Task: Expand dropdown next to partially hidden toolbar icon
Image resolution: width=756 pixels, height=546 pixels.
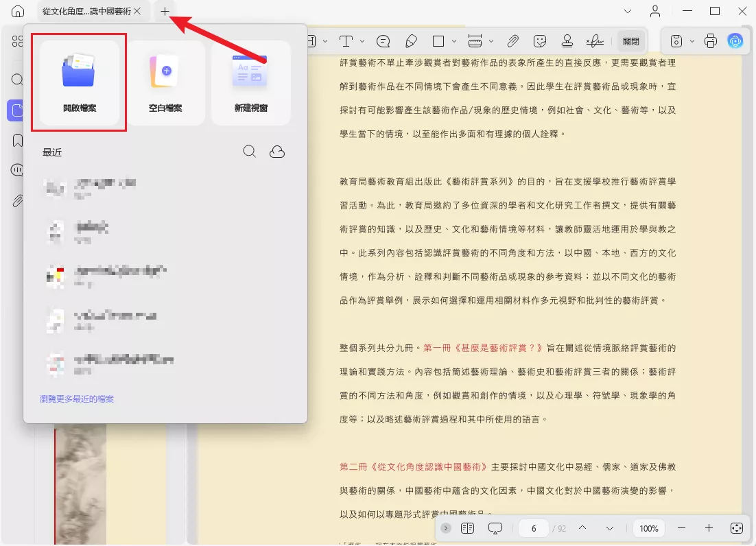Action: click(x=325, y=41)
